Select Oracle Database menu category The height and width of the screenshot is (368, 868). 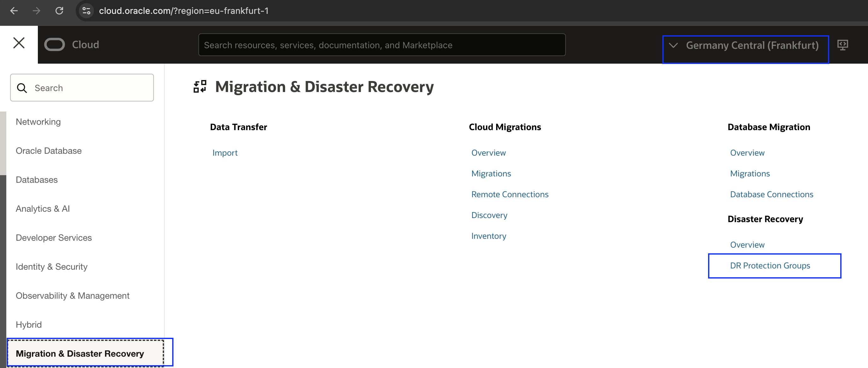point(49,151)
